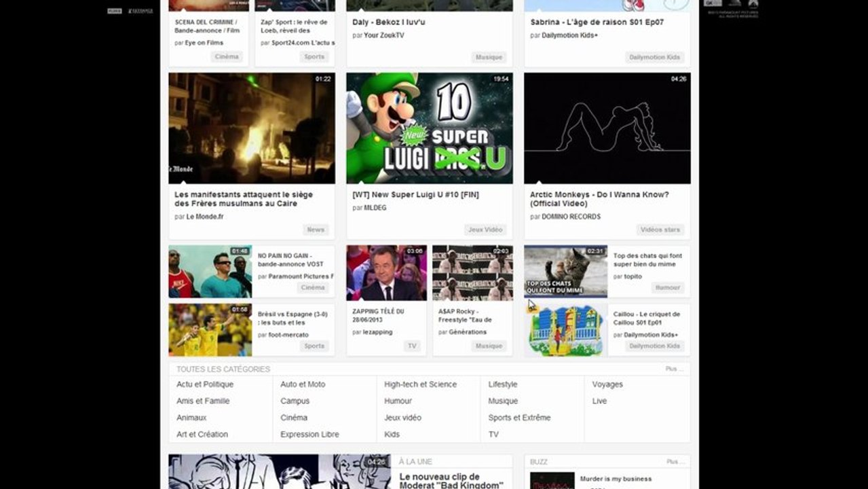Click the Cinéma tag under Scena del Crimine
Screen dimensions: 868x489
[x=227, y=56]
